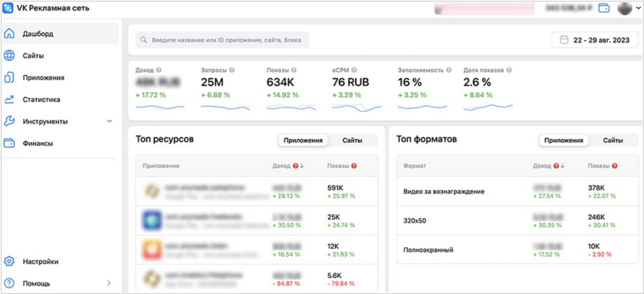This screenshot has height=294, width=644.
Task: Click the Сайты globe icon
Action: 9,55
